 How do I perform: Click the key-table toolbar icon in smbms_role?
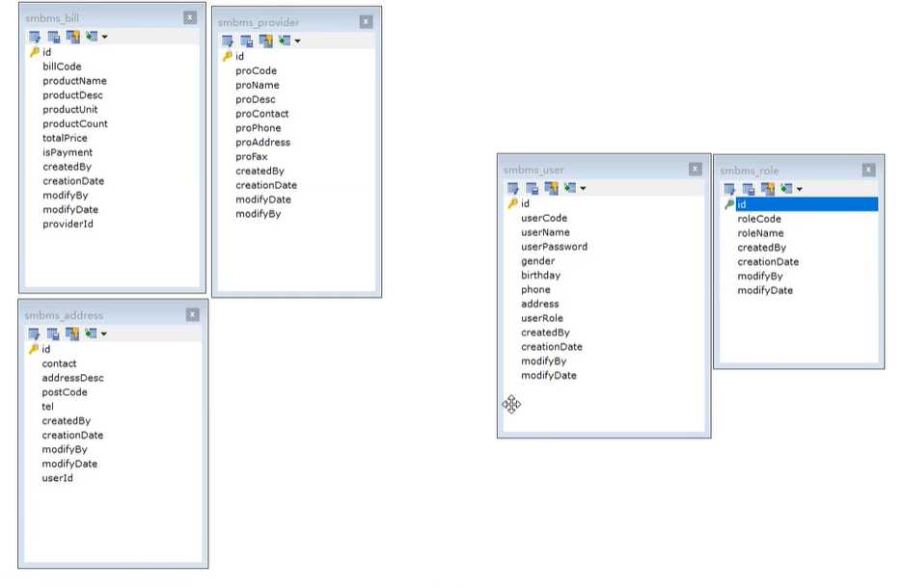(767, 189)
